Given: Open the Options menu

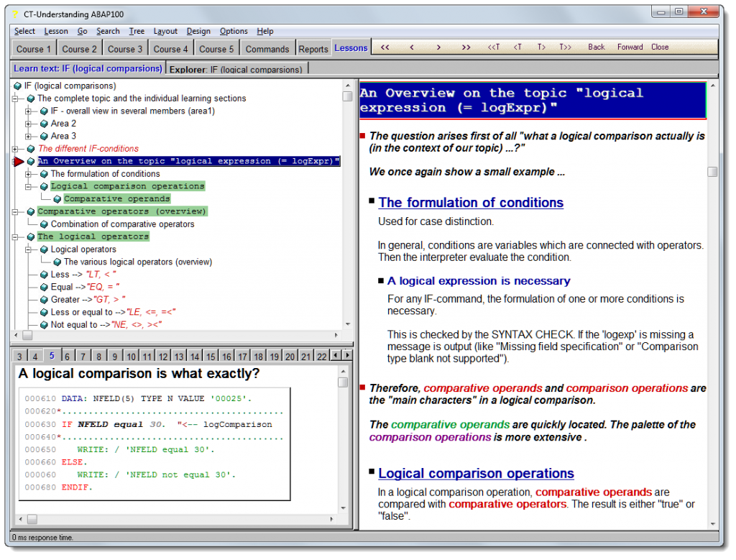Looking at the screenshot, I should coord(234,31).
